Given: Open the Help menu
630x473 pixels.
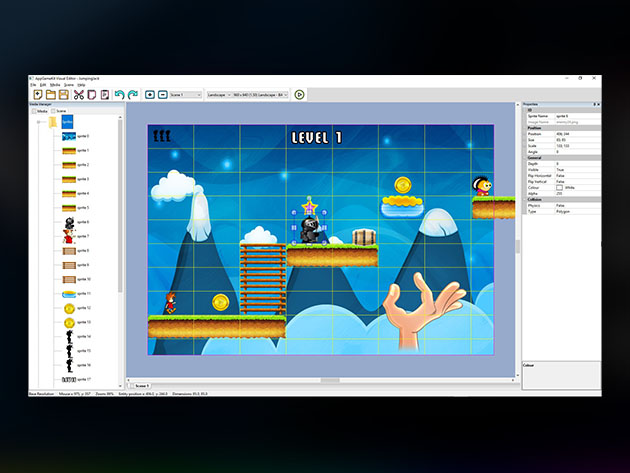Looking at the screenshot, I should click(81, 84).
